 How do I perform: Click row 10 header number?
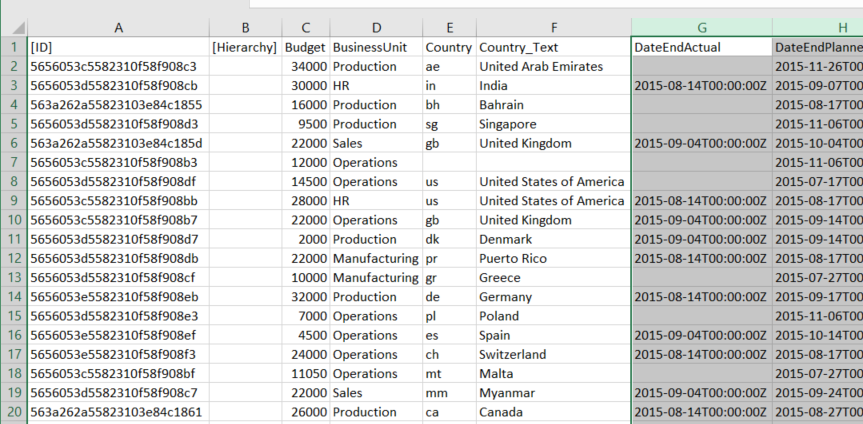(x=13, y=220)
